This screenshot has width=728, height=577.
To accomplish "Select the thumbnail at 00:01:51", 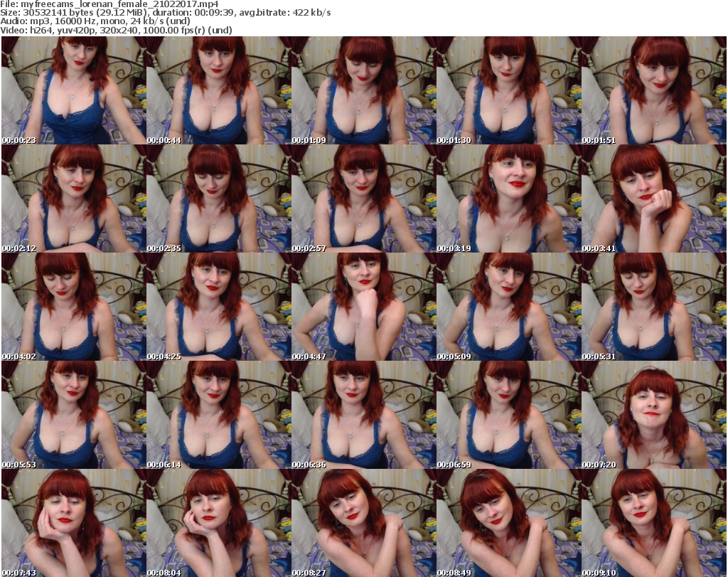I will (x=654, y=90).
